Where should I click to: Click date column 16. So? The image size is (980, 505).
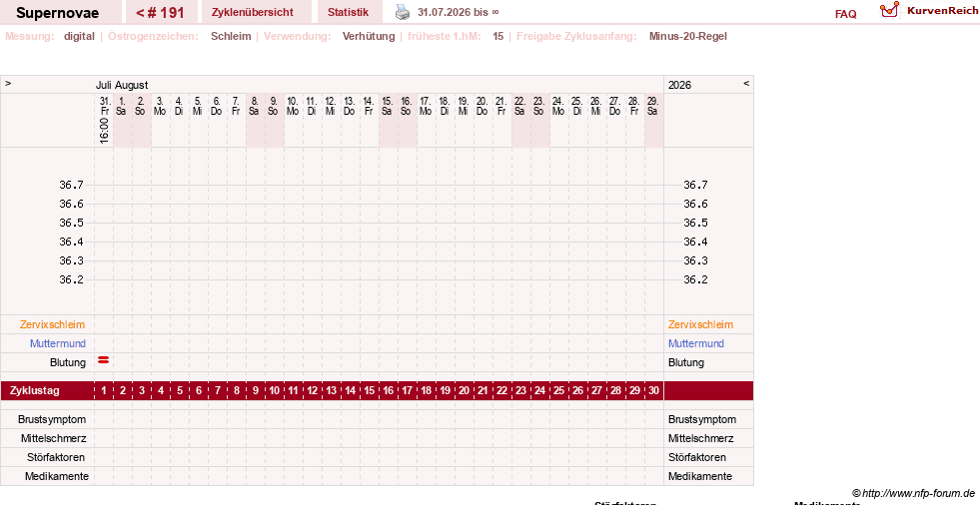[x=406, y=106]
